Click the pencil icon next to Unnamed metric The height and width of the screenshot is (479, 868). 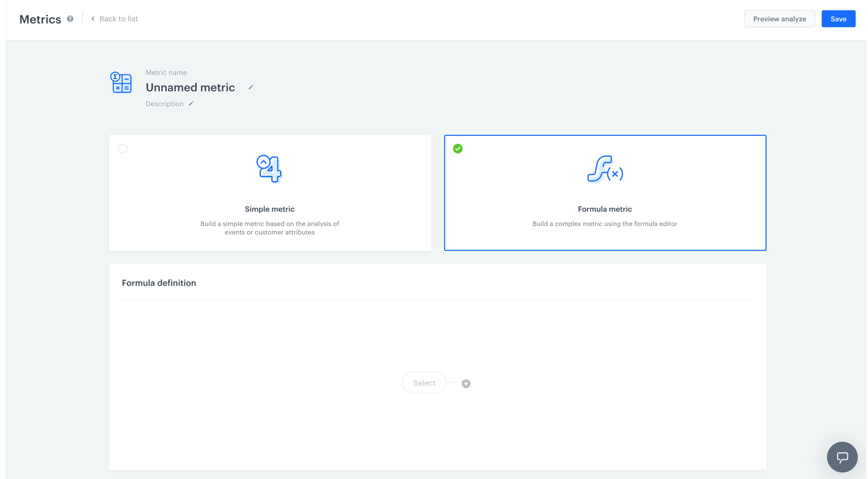[x=251, y=88]
